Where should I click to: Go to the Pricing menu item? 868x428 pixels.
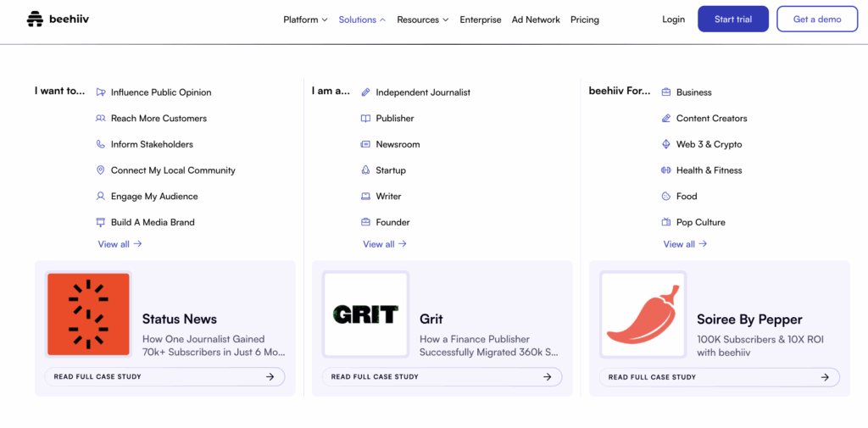tap(584, 19)
